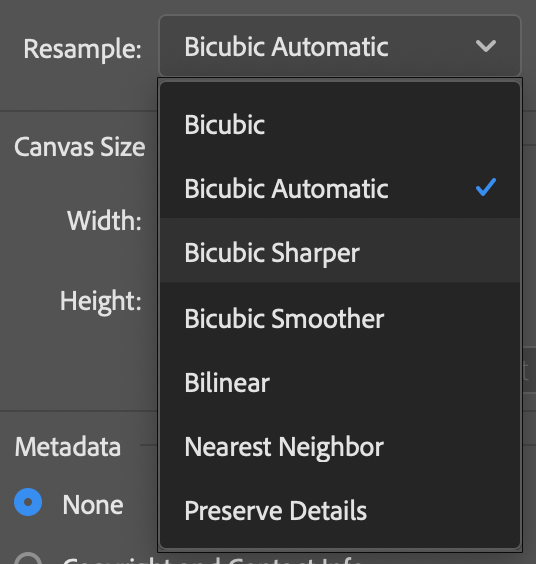Click the Canvas Size section heading
The image size is (536, 564).
(80, 147)
